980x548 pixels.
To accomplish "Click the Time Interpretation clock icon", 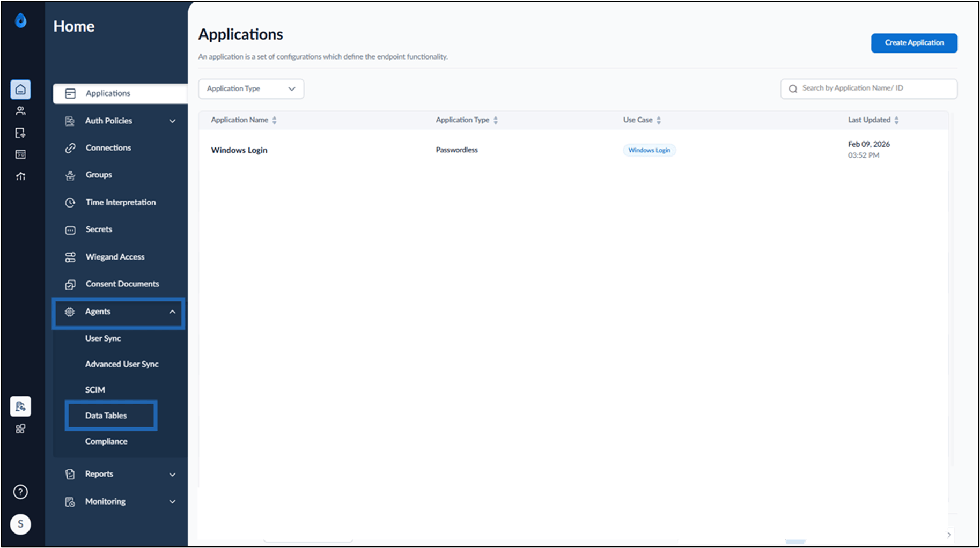I will coord(70,203).
